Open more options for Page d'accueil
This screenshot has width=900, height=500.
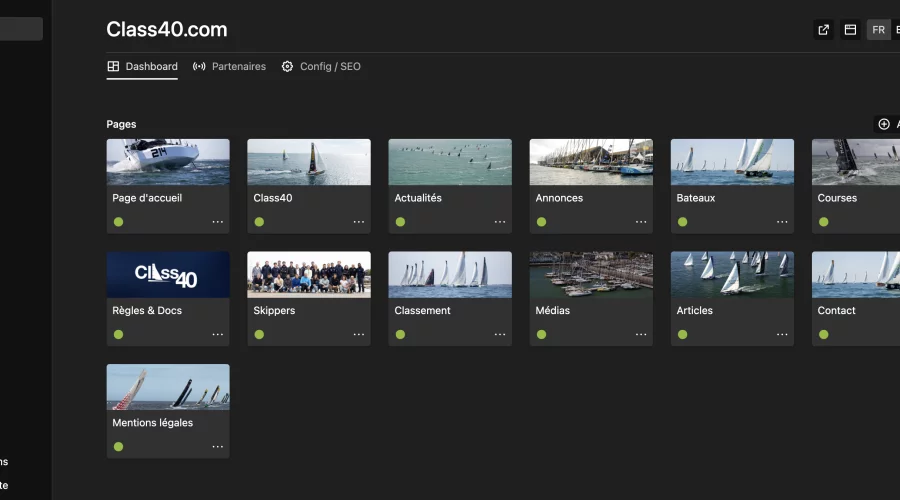[218, 222]
